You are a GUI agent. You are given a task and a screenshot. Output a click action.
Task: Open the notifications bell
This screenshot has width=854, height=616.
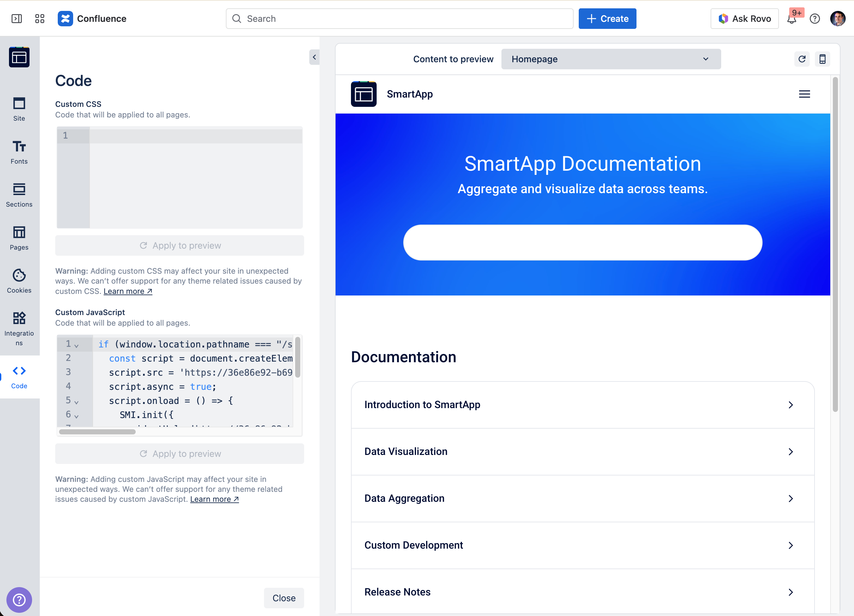click(791, 19)
